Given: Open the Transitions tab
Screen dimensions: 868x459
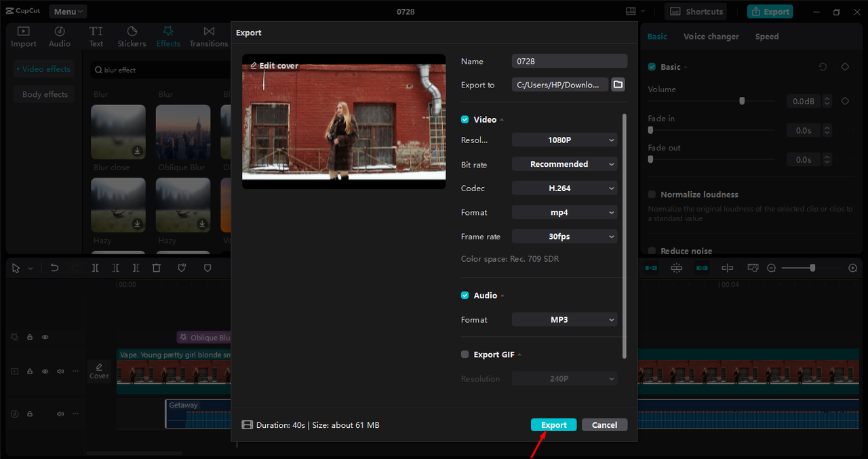Looking at the screenshot, I should [x=209, y=37].
